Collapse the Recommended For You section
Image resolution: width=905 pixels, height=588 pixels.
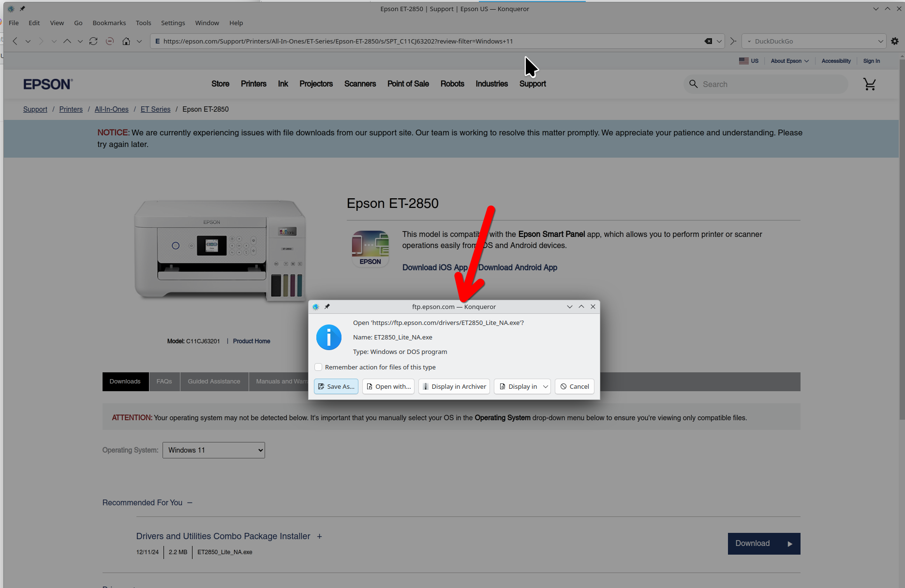tap(190, 503)
